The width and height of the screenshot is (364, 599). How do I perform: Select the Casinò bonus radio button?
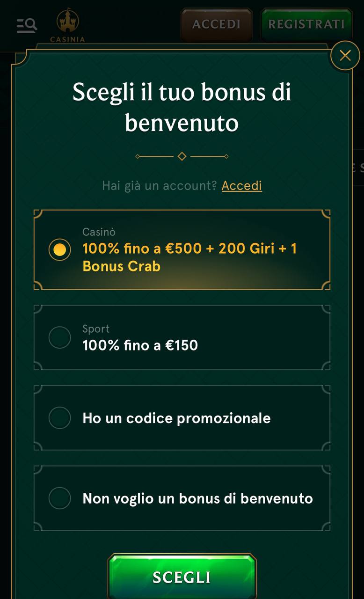point(60,249)
